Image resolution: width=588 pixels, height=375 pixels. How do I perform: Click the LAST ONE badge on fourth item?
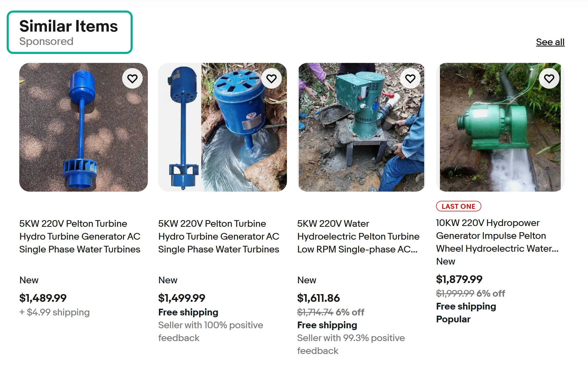(x=458, y=206)
